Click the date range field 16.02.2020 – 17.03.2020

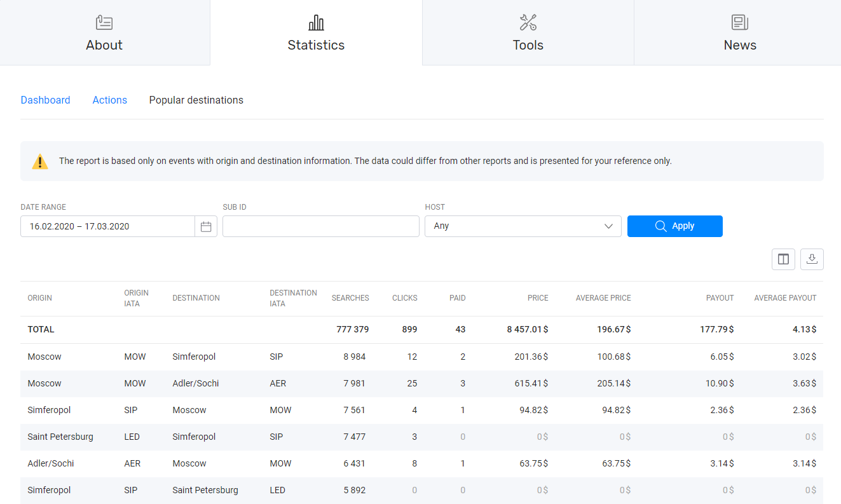pos(107,226)
